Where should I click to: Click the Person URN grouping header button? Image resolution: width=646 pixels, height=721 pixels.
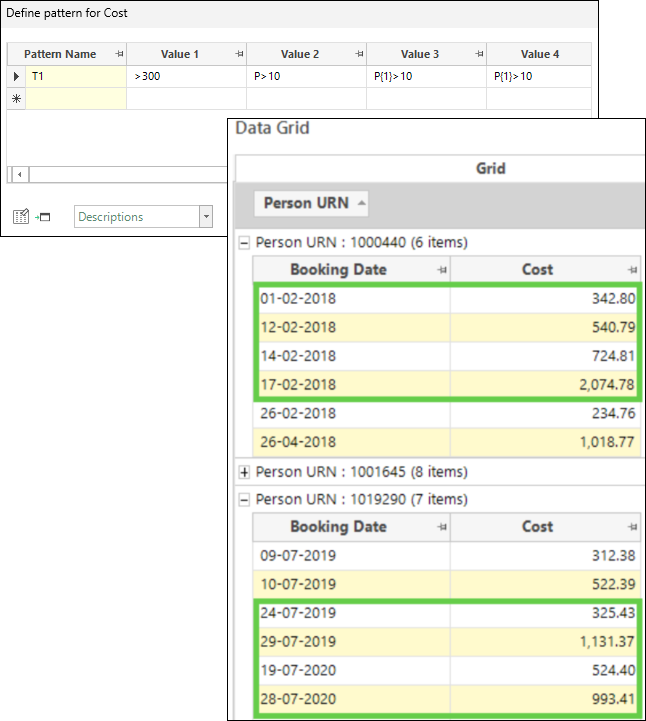click(x=313, y=203)
